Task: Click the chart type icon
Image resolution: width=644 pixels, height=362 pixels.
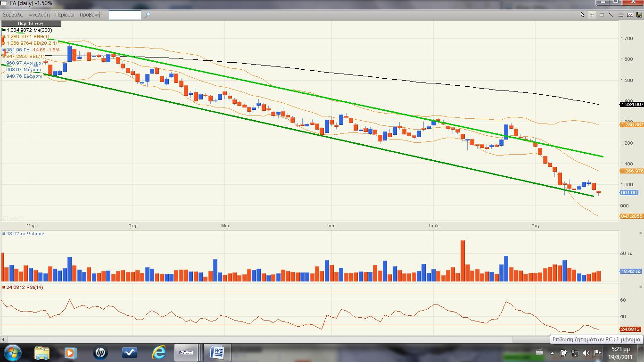Action: coord(630,15)
